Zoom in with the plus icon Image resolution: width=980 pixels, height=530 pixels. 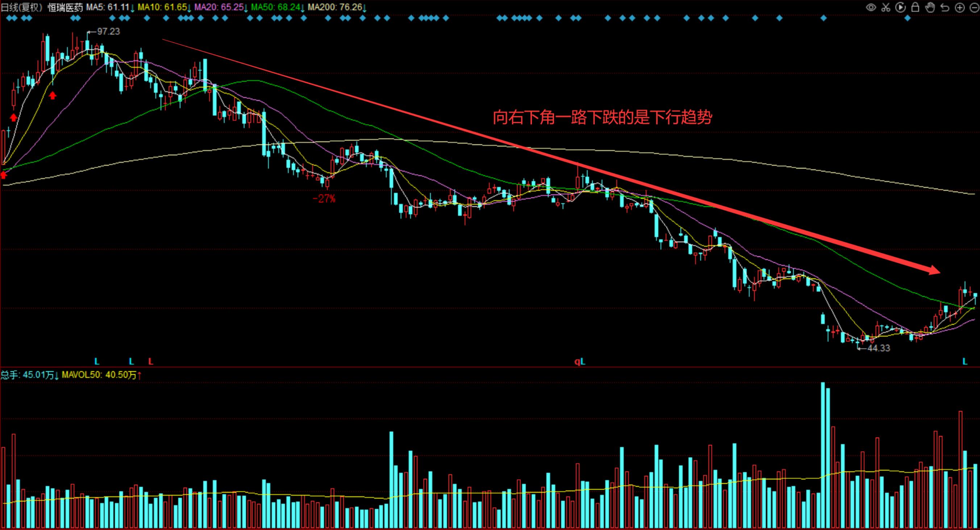(x=960, y=7)
